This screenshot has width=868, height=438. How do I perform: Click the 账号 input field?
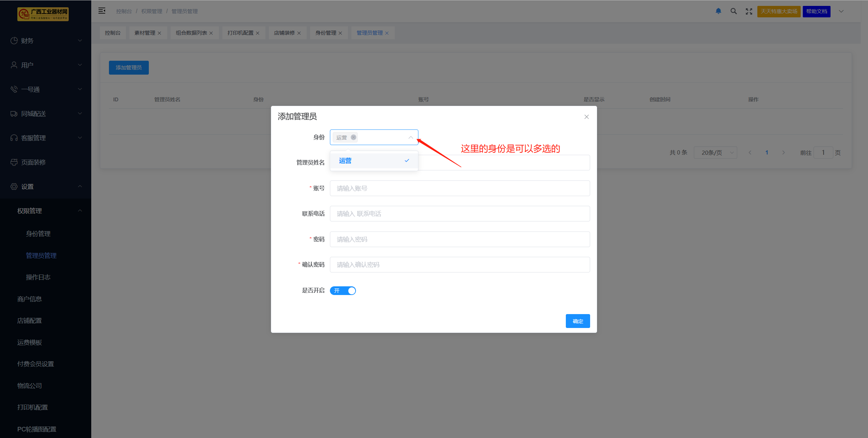[x=459, y=188]
